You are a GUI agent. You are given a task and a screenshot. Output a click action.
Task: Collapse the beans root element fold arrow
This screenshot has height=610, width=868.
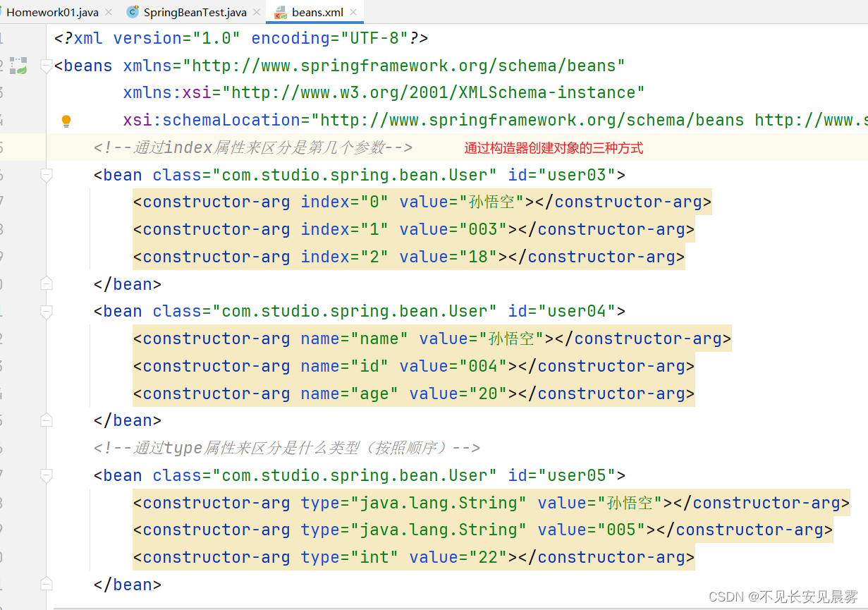(x=46, y=65)
